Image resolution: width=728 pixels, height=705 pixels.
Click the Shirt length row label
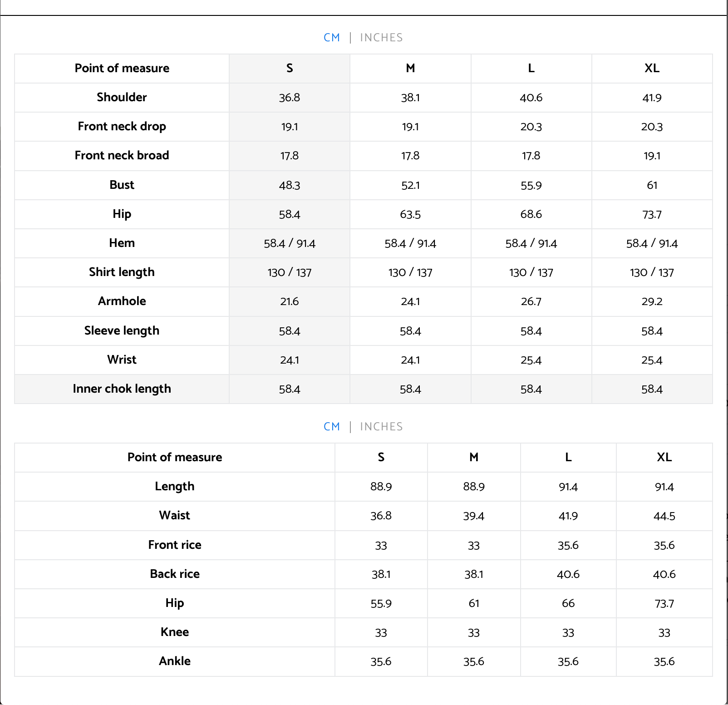coord(122,272)
